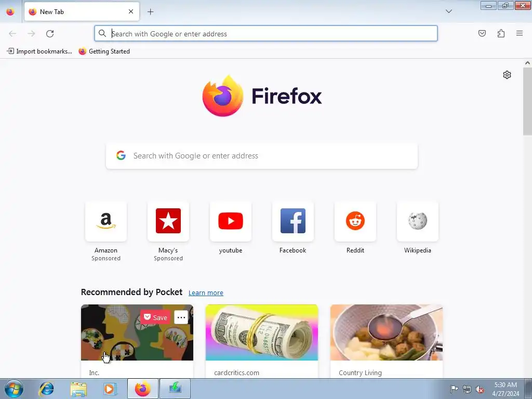Open new tab personalize gear icon
This screenshot has width=532, height=399.
coord(507,75)
